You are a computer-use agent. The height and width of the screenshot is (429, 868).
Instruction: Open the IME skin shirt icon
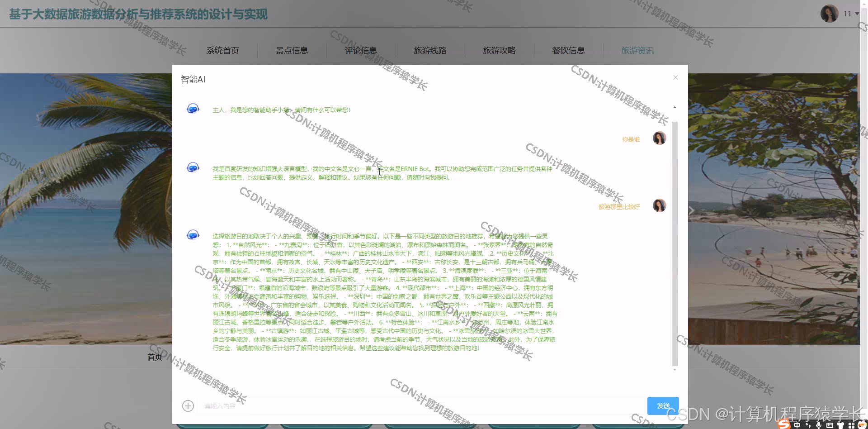click(x=840, y=425)
